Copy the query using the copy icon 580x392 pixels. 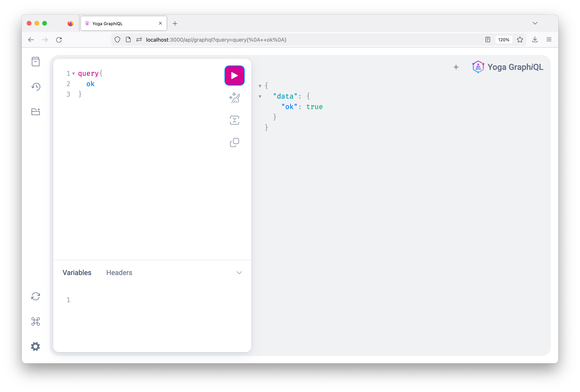[x=234, y=143]
